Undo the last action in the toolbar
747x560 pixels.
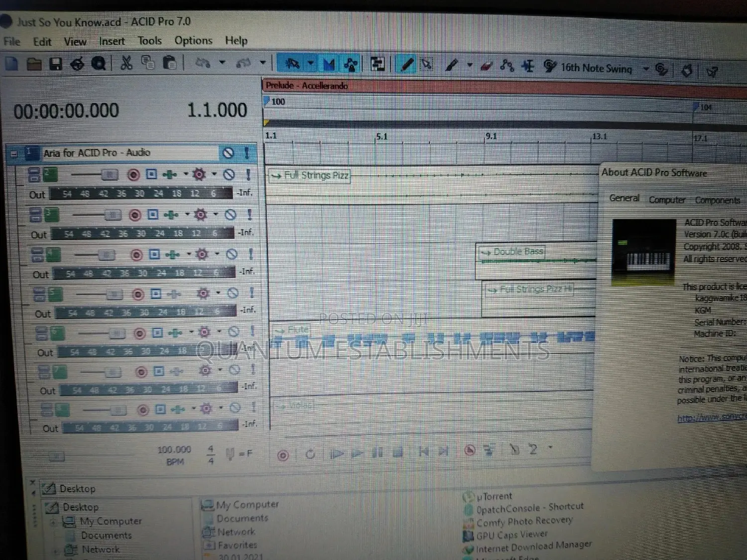click(x=203, y=63)
